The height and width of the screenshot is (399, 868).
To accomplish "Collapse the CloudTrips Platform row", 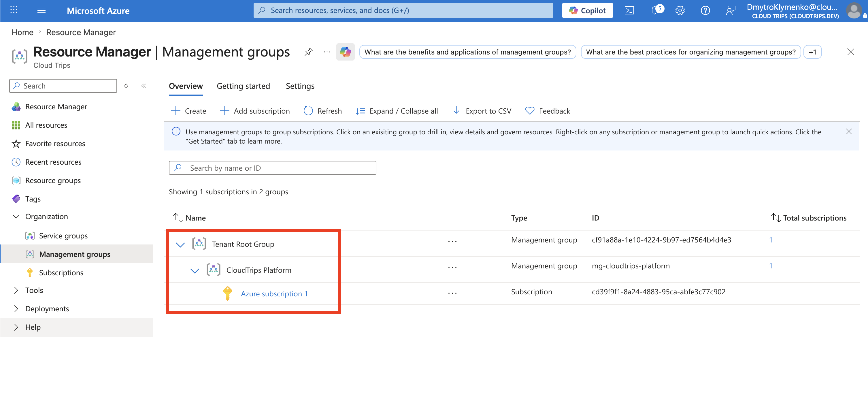I will click(x=195, y=270).
